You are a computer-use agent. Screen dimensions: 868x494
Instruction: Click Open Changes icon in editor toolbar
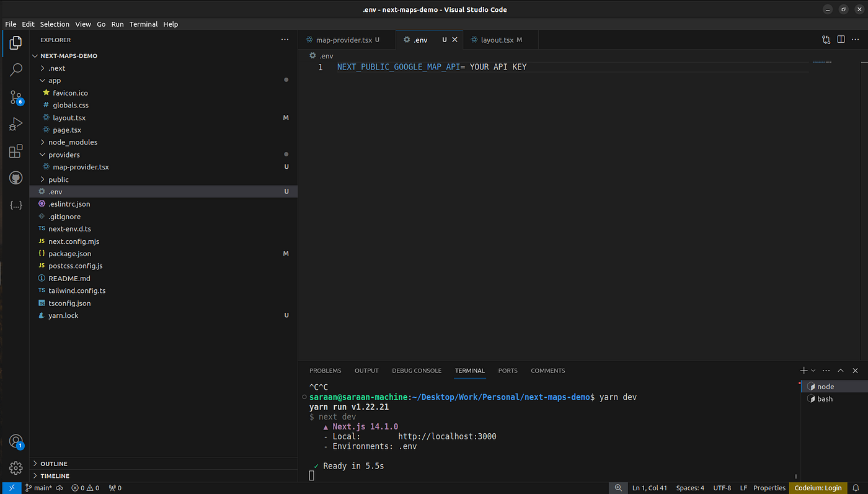click(826, 40)
